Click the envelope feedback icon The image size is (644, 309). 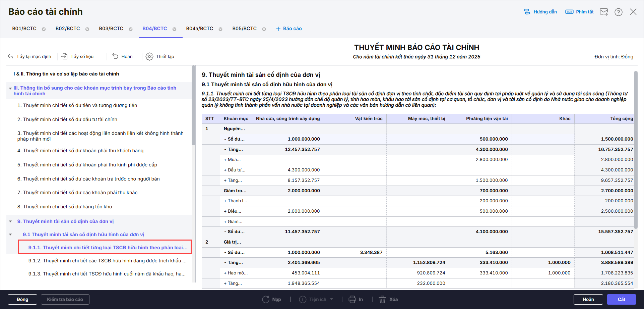click(603, 12)
